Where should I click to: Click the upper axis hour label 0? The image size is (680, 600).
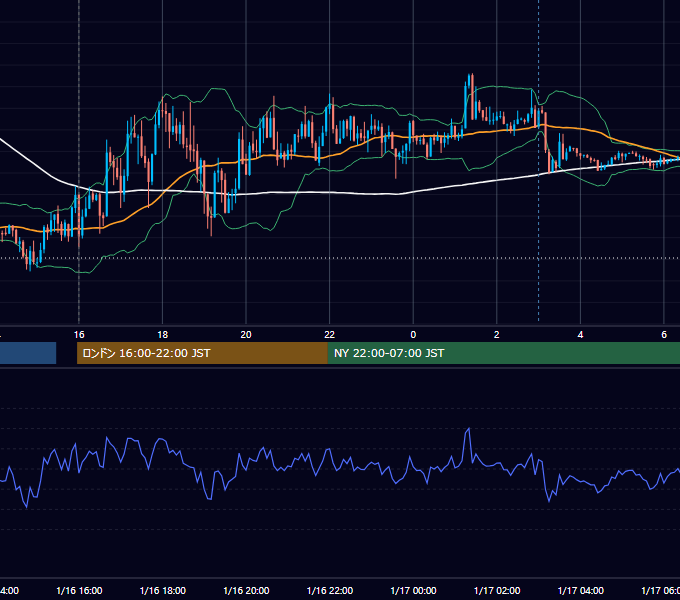[413, 335]
